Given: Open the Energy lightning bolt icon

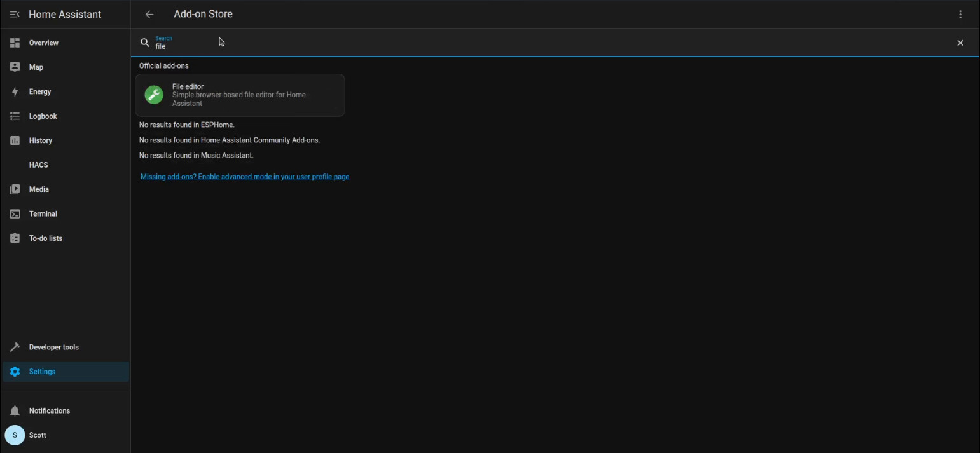Looking at the screenshot, I should [x=15, y=91].
